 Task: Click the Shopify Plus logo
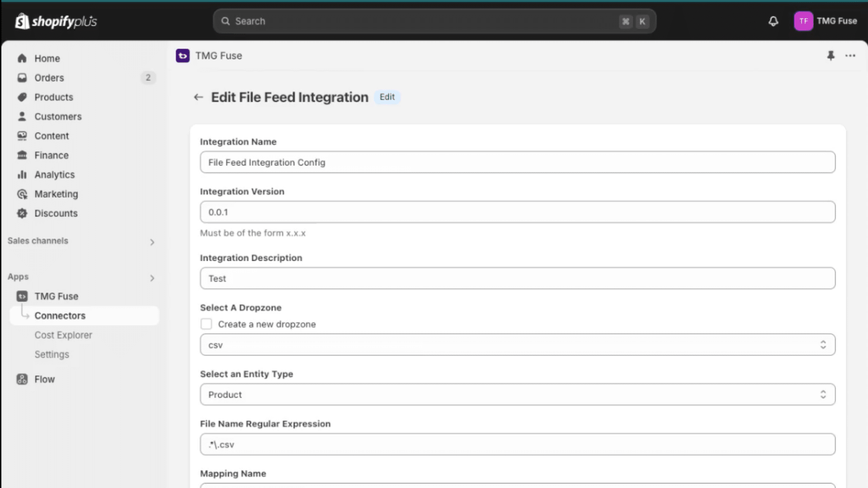pos(56,21)
